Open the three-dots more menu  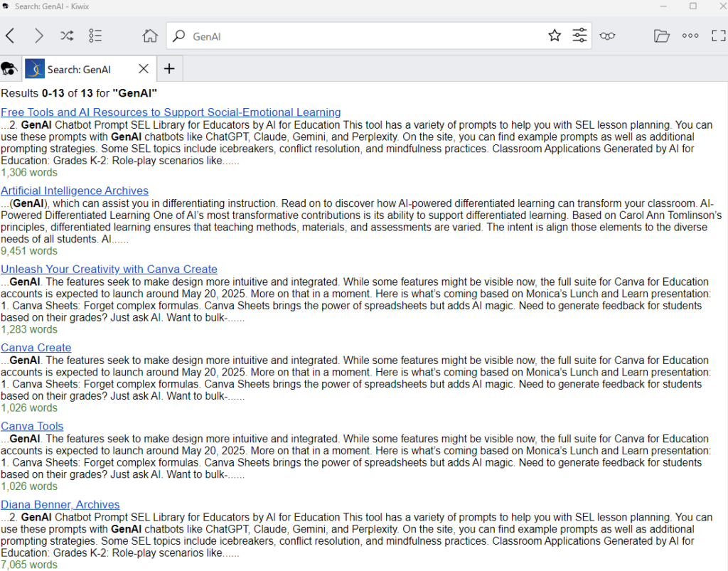tap(690, 36)
